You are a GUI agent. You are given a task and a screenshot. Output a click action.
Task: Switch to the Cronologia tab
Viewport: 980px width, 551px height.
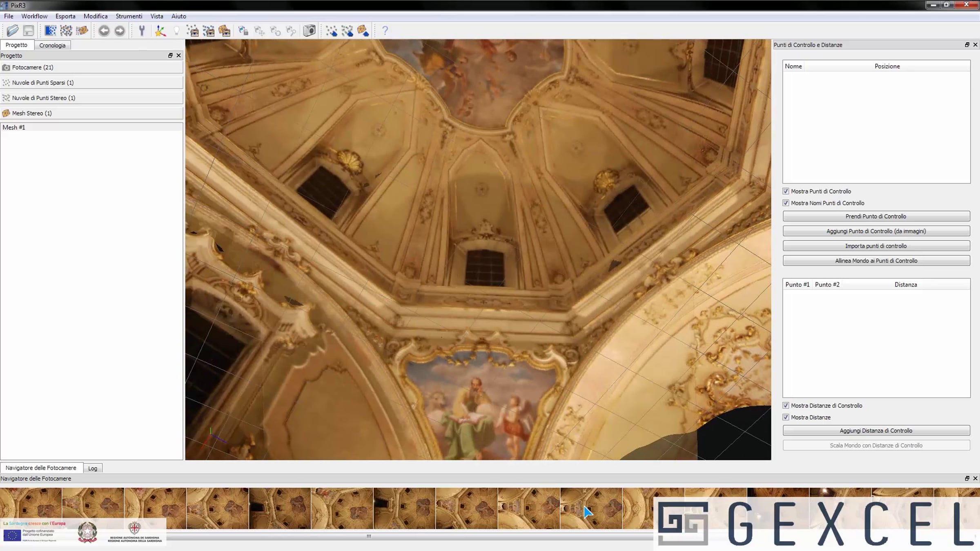[x=52, y=45]
